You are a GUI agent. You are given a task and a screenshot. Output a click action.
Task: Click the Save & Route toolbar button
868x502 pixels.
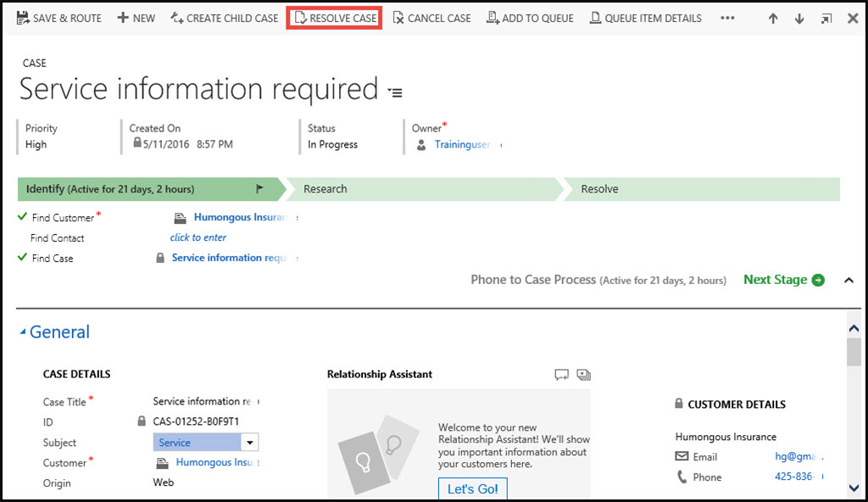(59, 18)
